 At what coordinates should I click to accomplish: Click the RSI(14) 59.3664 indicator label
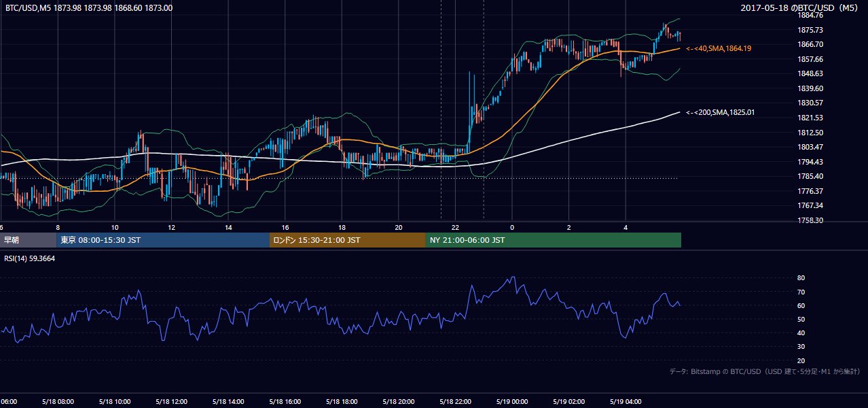click(30, 258)
